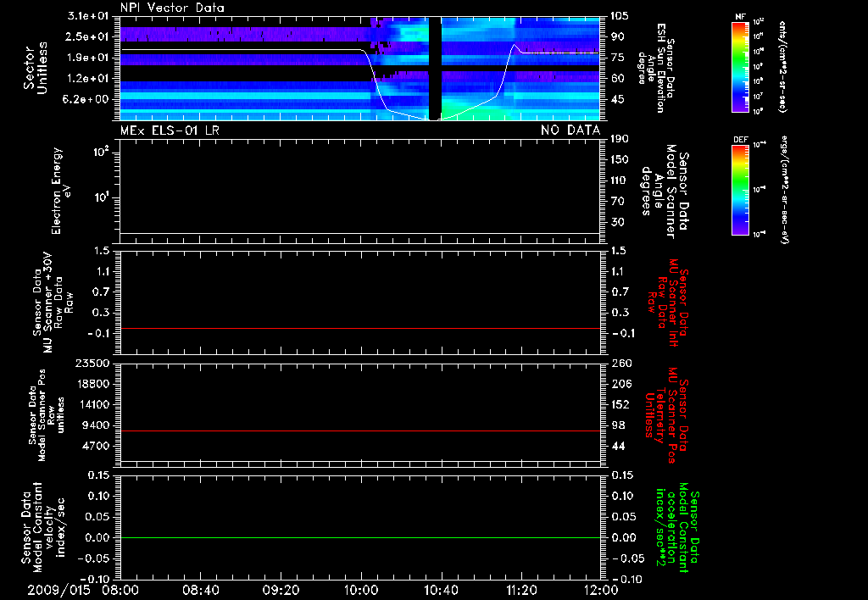This screenshot has width=868, height=600.
Task: Click the 'Sector Unitless' axis label
Action: pyautogui.click(x=36, y=68)
